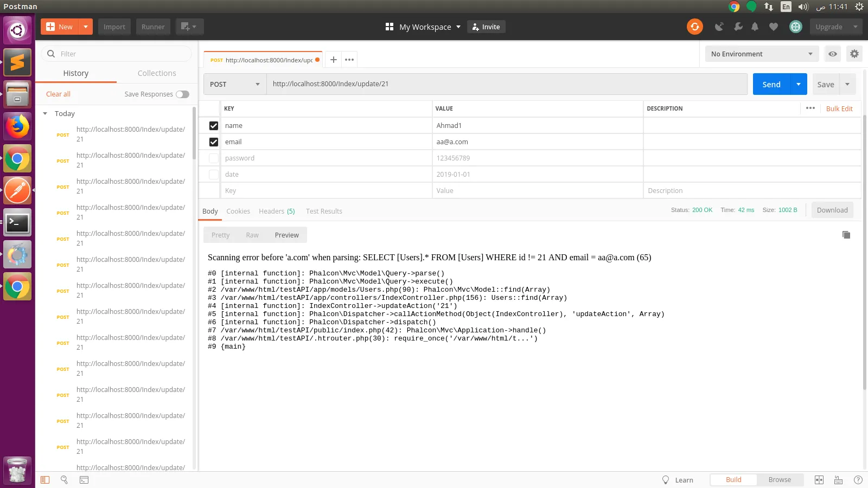Launch Sublime Text from the dock
The width and height of the screenshot is (868, 488).
17,62
